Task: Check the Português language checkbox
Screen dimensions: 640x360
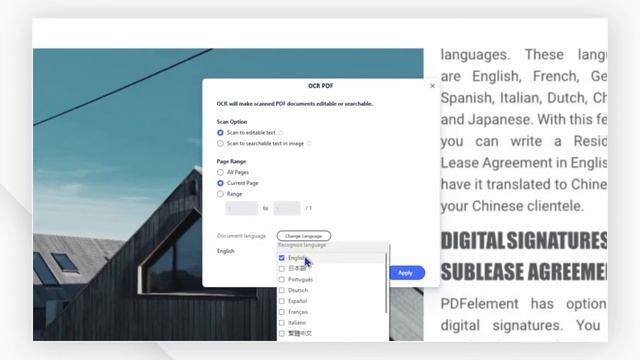Action: [282, 280]
